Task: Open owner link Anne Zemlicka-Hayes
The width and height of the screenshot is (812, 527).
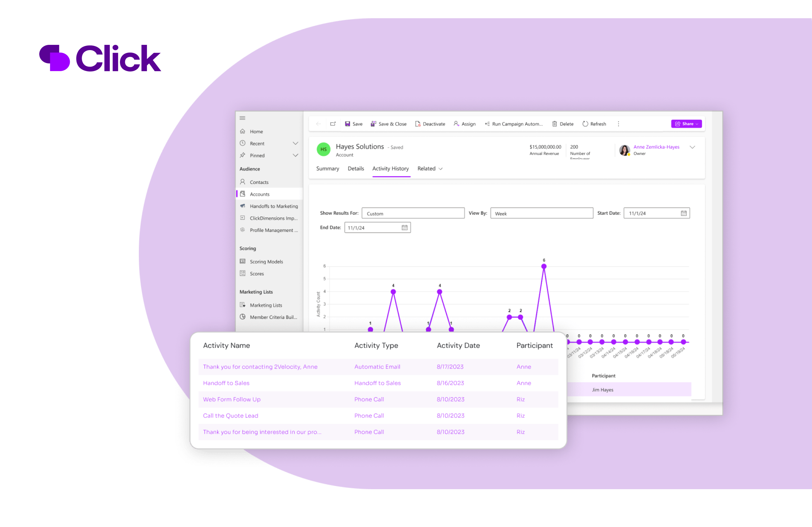Action: point(656,147)
